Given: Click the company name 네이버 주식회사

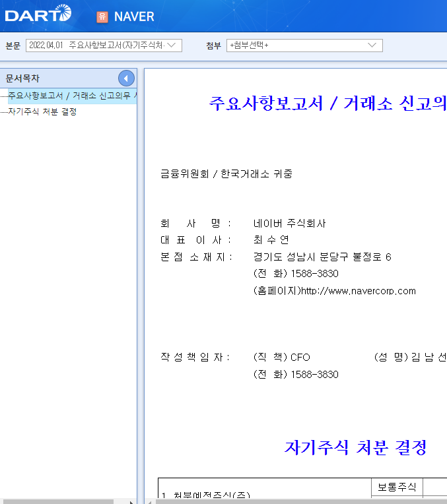Looking at the screenshot, I should tap(289, 223).
